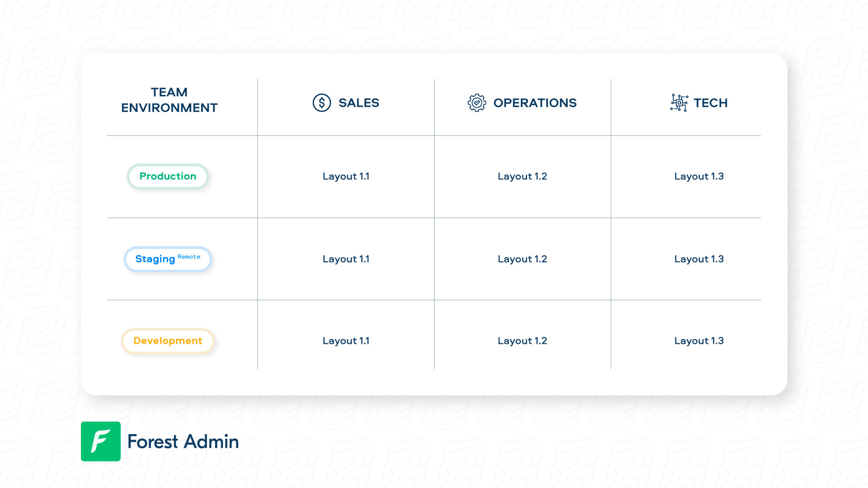868x488 pixels.
Task: Open Layout 1.2 in the Production row
Action: [522, 176]
